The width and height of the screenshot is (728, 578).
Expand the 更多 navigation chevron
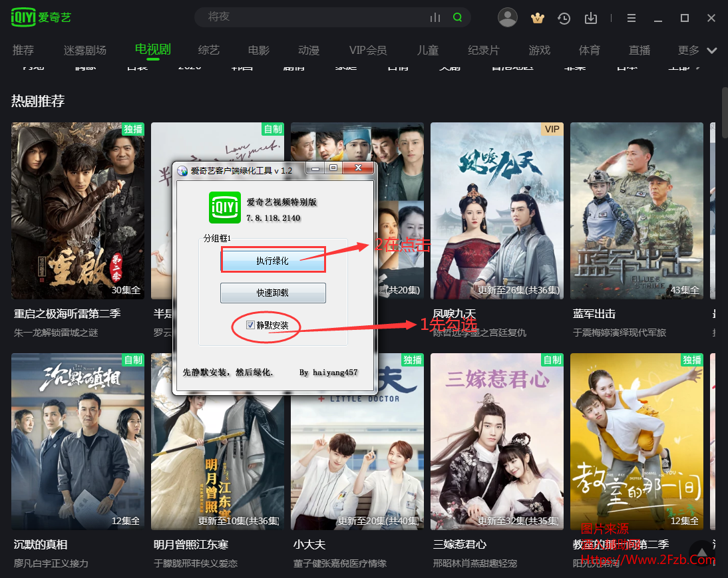pos(712,51)
